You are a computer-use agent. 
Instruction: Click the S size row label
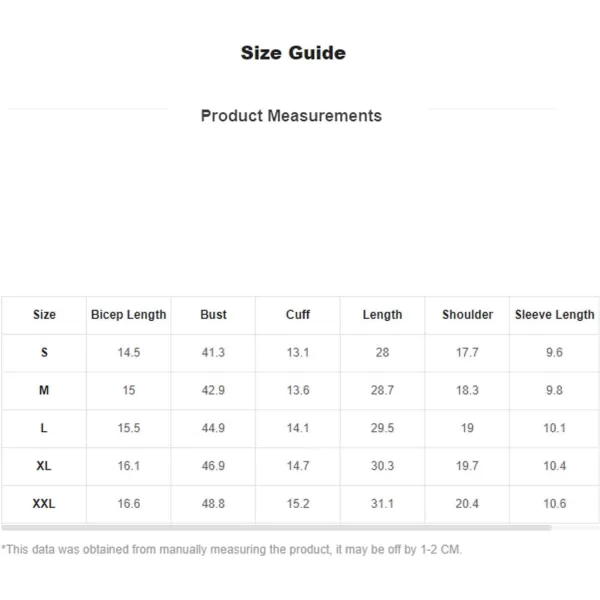[x=44, y=352]
